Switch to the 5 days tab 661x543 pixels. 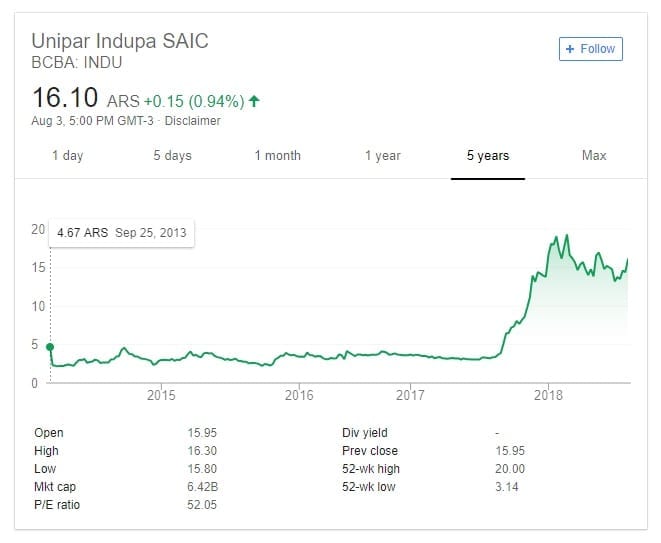(x=172, y=156)
